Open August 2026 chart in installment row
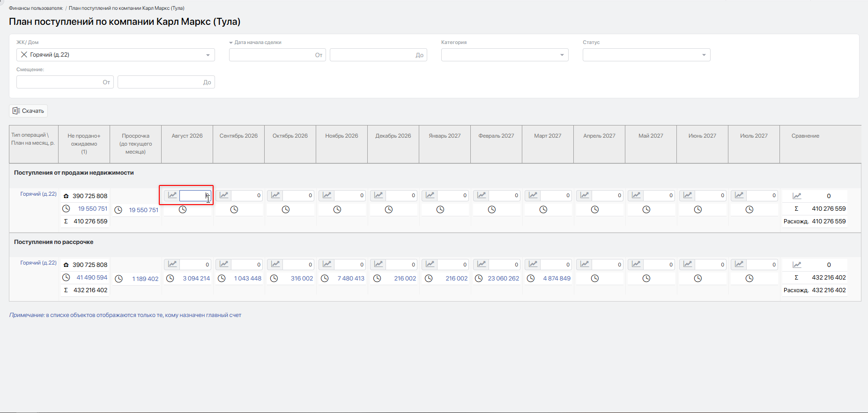The image size is (868, 413). click(172, 264)
